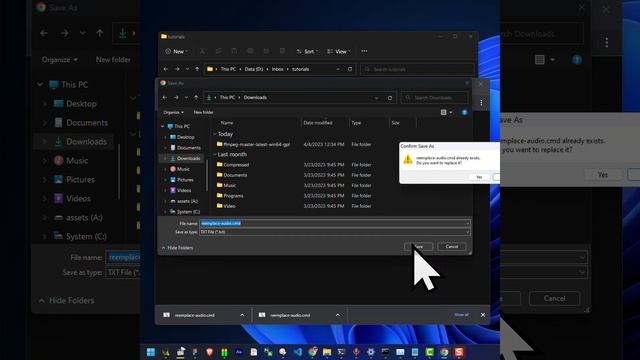
Task: Open the Save as type dropdown
Action: 334,232
